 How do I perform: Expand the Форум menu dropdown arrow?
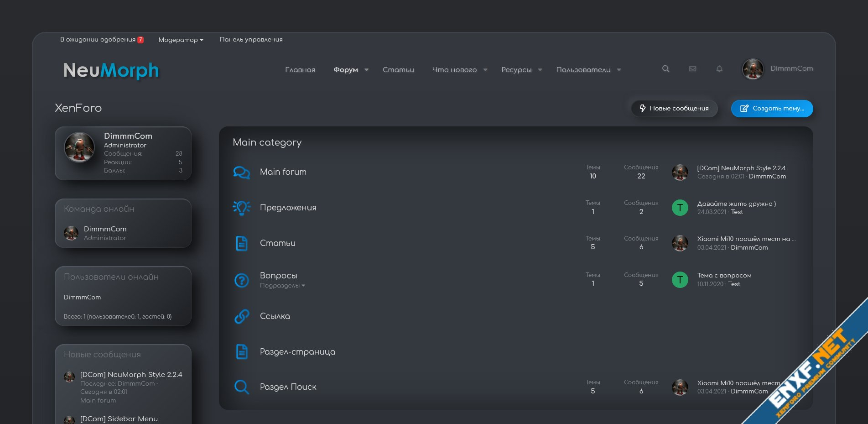(x=366, y=70)
